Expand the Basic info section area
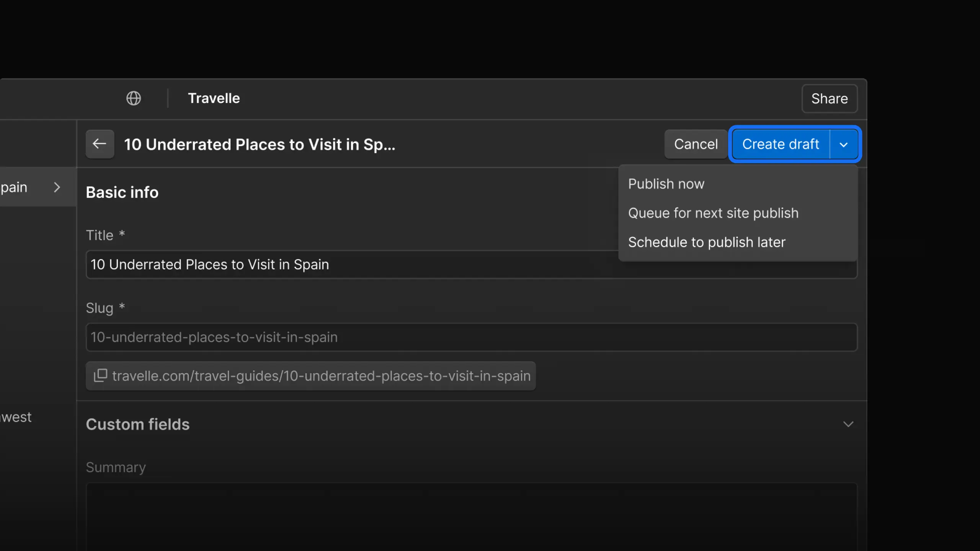980x551 pixels. point(122,192)
